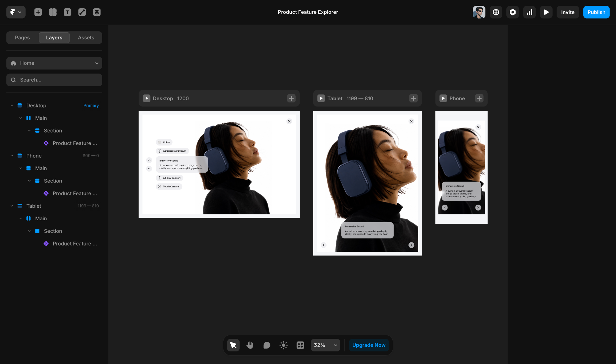Click the Immersive Sound card in the Tablet frame

click(x=367, y=230)
